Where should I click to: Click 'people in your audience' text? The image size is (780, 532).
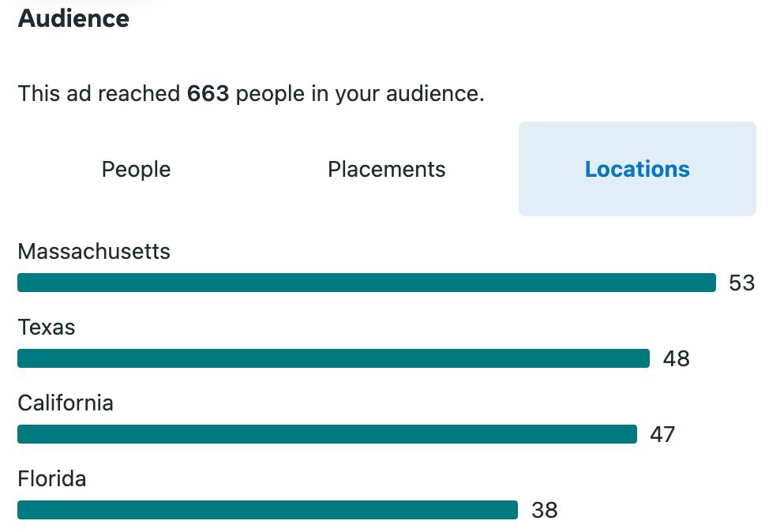(359, 94)
